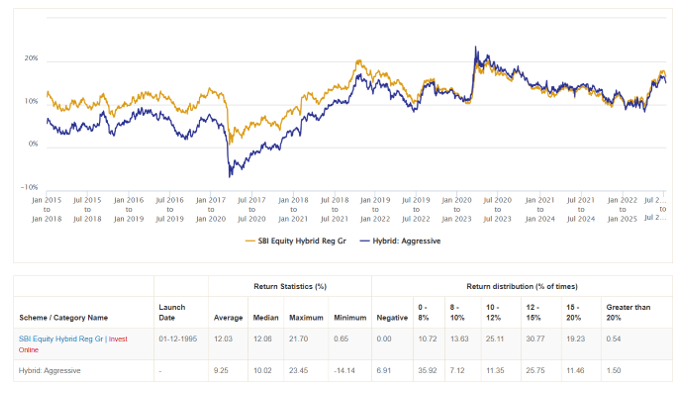
Task: Click the Greater than 20% column header
Action: tap(628, 313)
